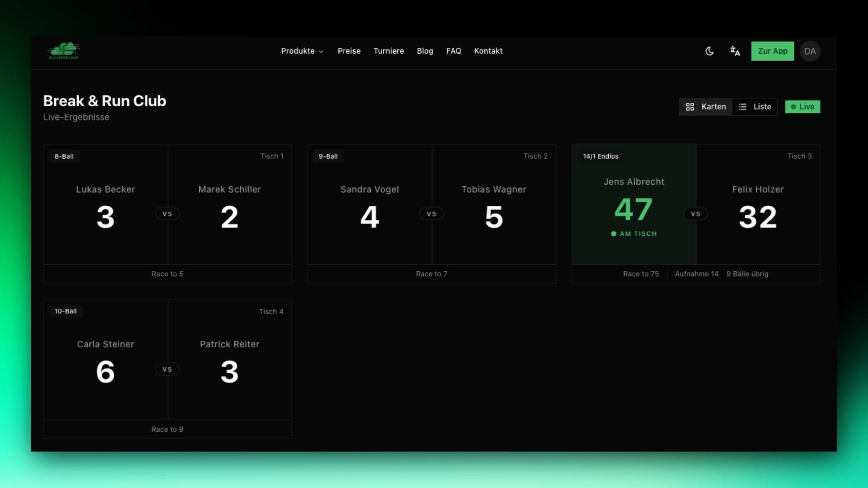868x488 pixels.
Task: Click player name Tobias Wagner
Action: [494, 189]
